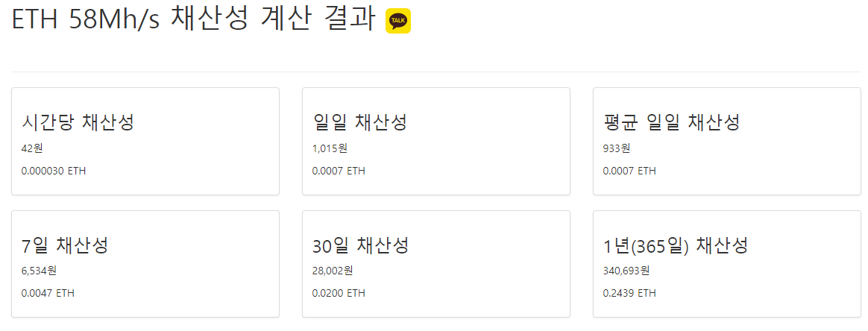Viewport: 868px width, 331px height.
Task: Select the 7일 채산성 card title
Action: coord(66,245)
